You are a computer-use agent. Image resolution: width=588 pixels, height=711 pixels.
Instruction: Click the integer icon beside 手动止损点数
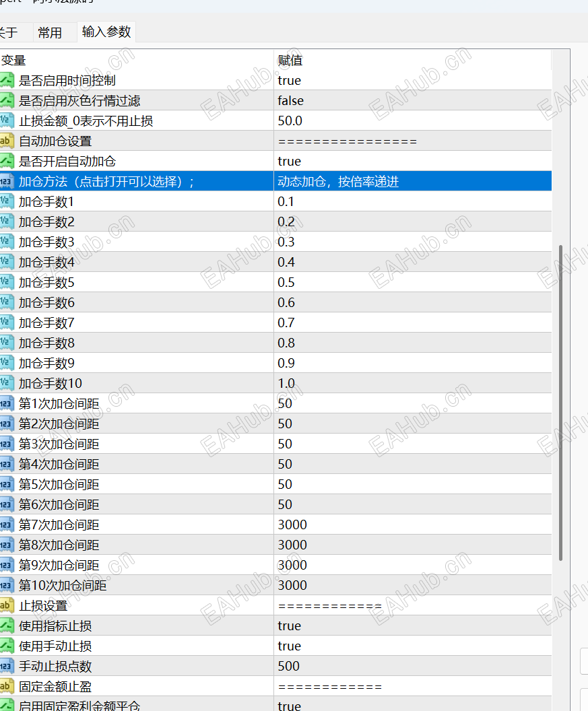pos(7,666)
